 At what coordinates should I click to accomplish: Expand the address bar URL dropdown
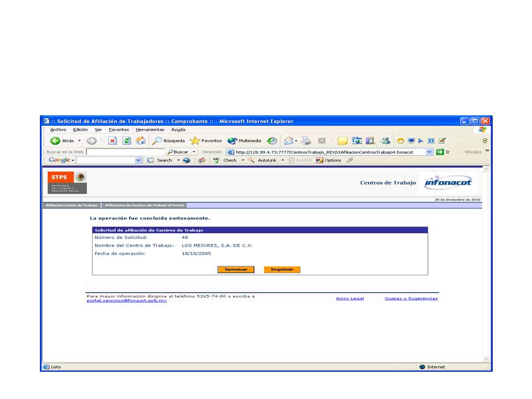coord(429,152)
